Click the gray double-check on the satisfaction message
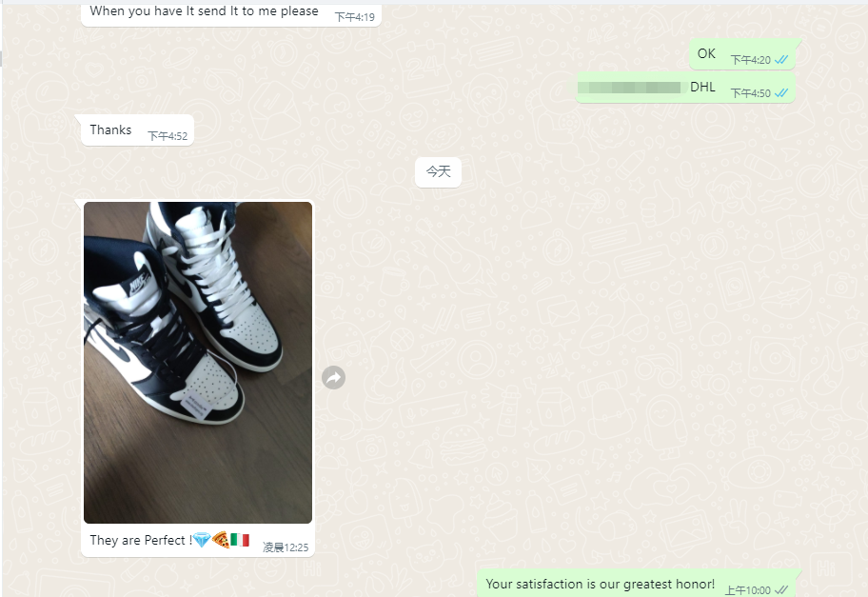This screenshot has width=868, height=597. click(x=780, y=590)
